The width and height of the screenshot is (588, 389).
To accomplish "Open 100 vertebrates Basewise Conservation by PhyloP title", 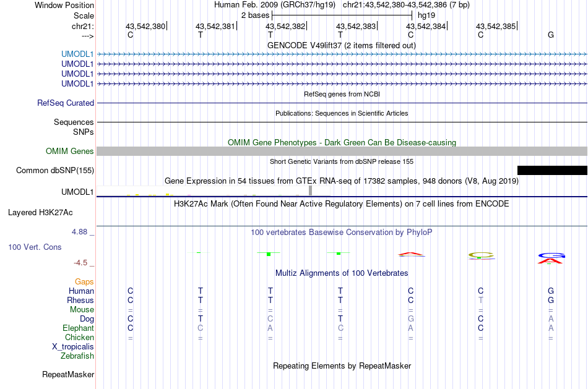I will pos(341,233).
